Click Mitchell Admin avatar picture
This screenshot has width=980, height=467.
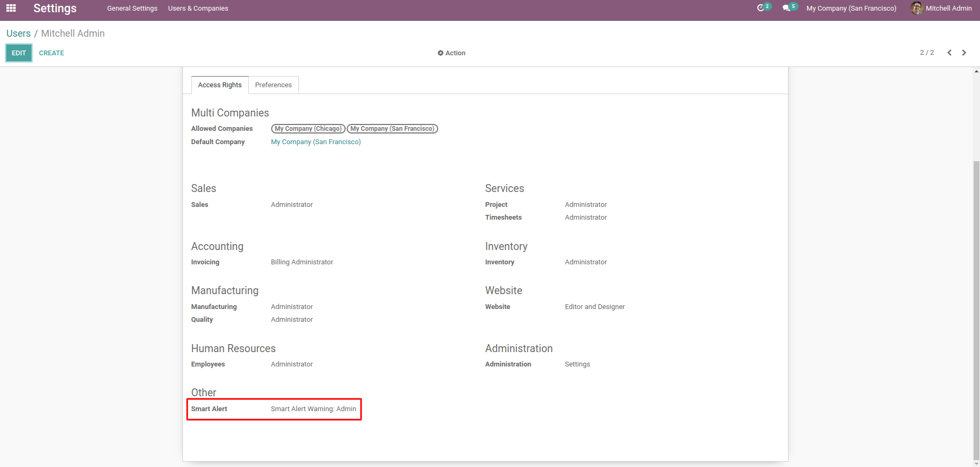click(x=917, y=8)
